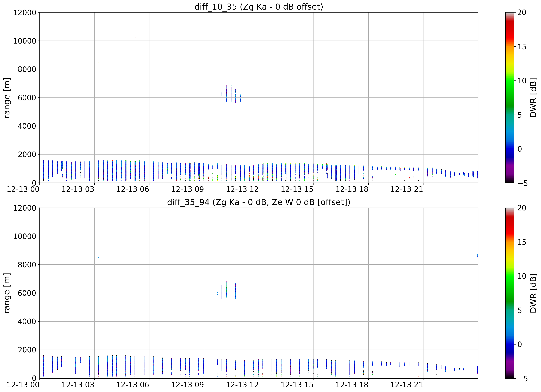Click the 10 tick on diff_10_35 colorbar
The width and height of the screenshot is (541, 392).
tap(522, 81)
